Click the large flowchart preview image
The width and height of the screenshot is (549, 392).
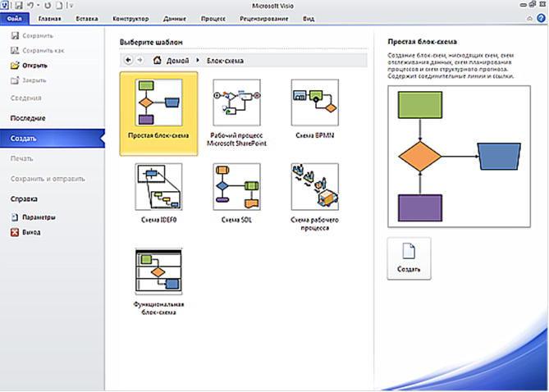(x=459, y=157)
